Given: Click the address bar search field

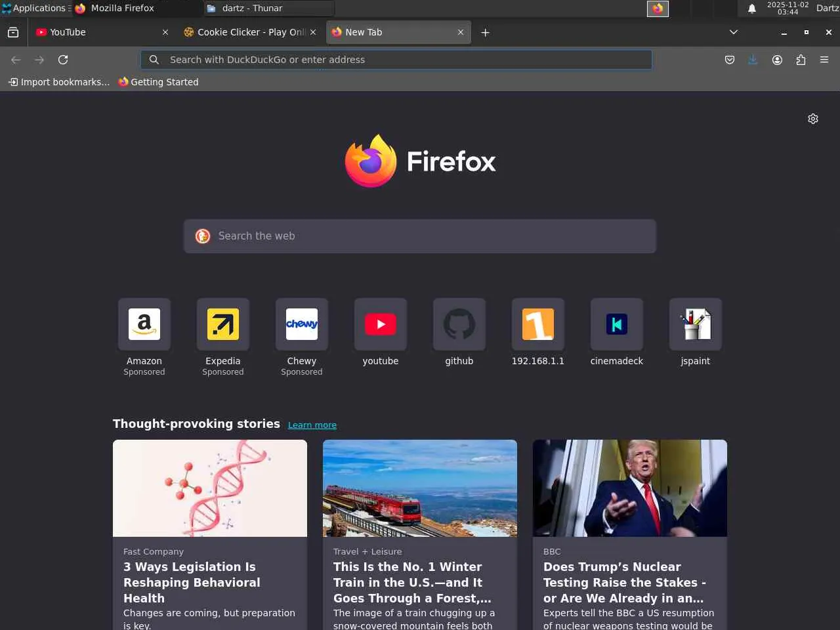Looking at the screenshot, I should pos(396,60).
